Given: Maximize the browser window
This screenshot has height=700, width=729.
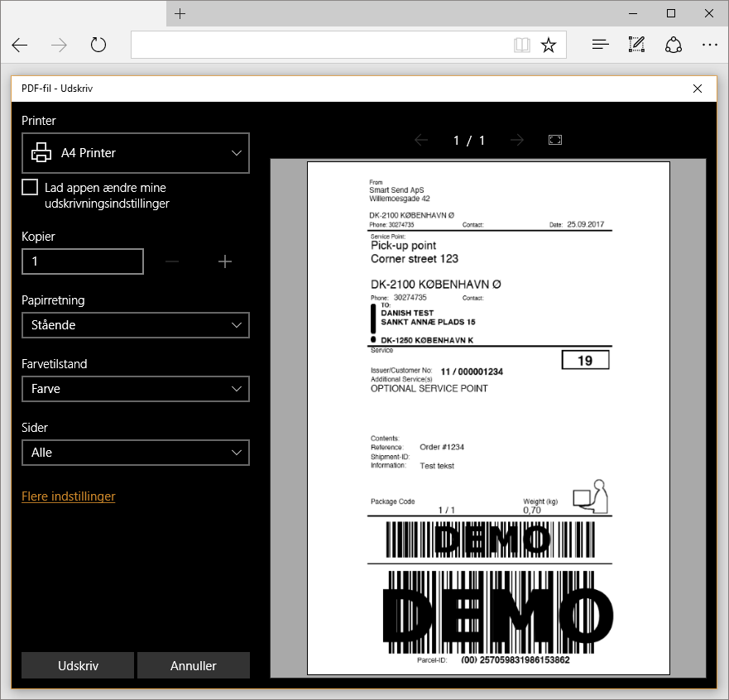Looking at the screenshot, I should 671,13.
